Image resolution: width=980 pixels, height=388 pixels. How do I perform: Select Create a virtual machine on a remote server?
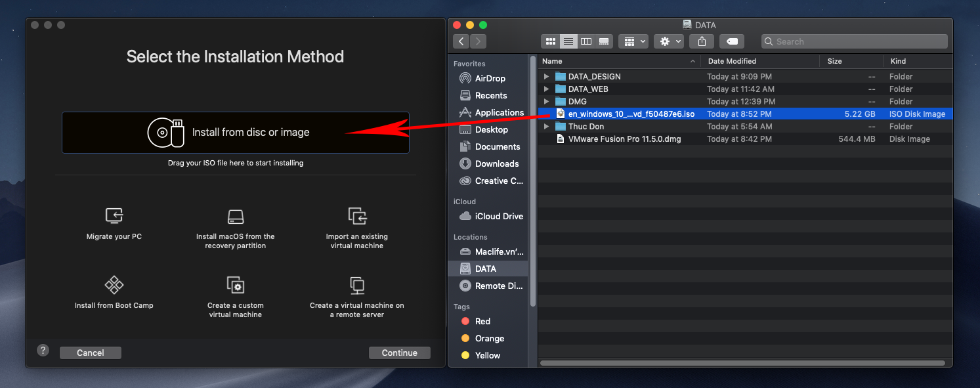click(356, 285)
